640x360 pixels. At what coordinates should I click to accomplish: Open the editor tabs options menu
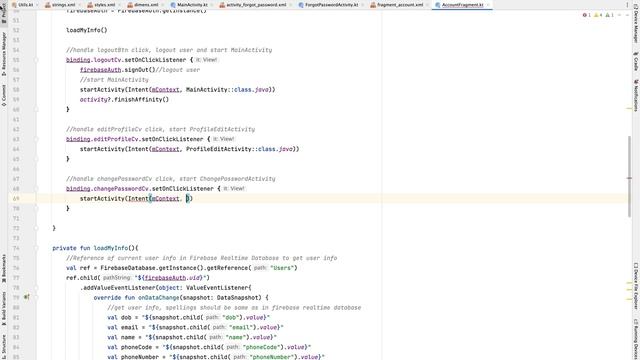[x=627, y=5]
